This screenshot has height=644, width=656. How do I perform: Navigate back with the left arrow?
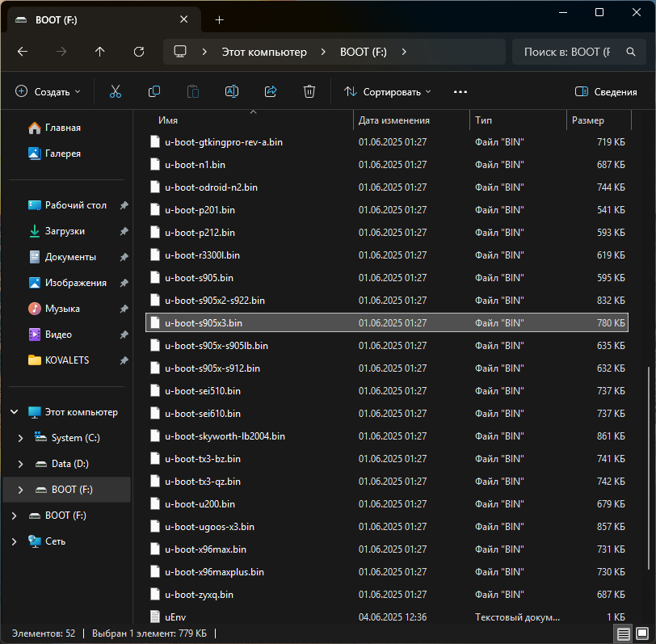[23, 52]
